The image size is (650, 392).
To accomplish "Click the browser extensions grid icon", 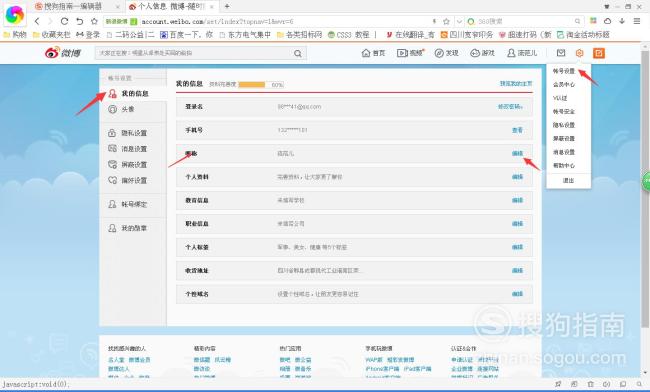I will (594, 21).
